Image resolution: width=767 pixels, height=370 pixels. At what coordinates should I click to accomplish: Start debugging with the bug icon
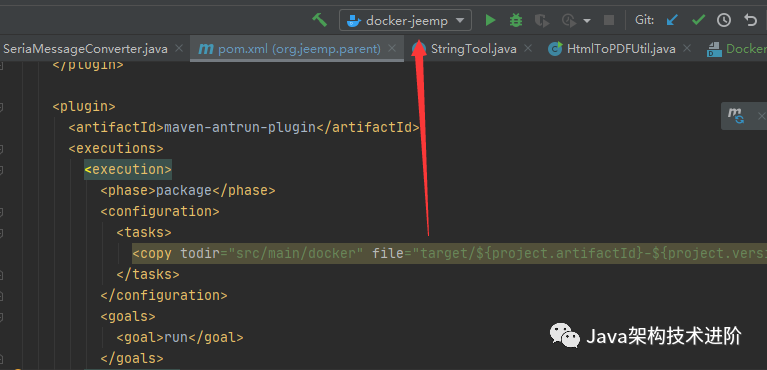[x=516, y=21]
